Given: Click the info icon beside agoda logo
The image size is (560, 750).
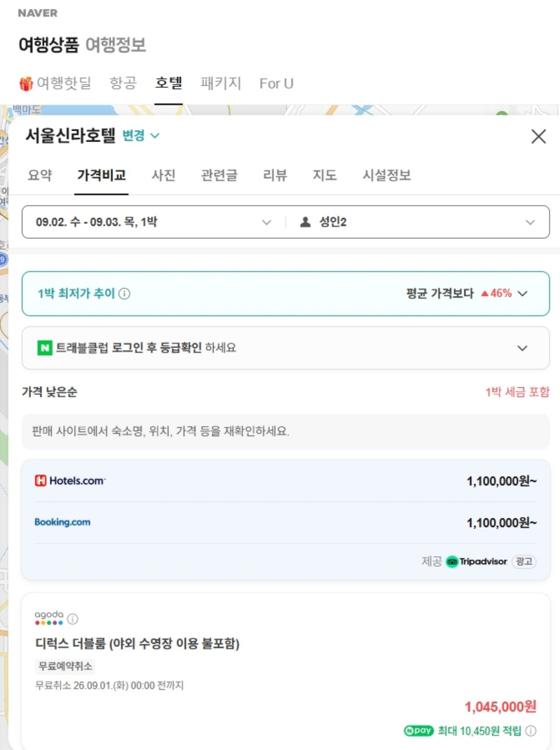Looking at the screenshot, I should point(73,619).
